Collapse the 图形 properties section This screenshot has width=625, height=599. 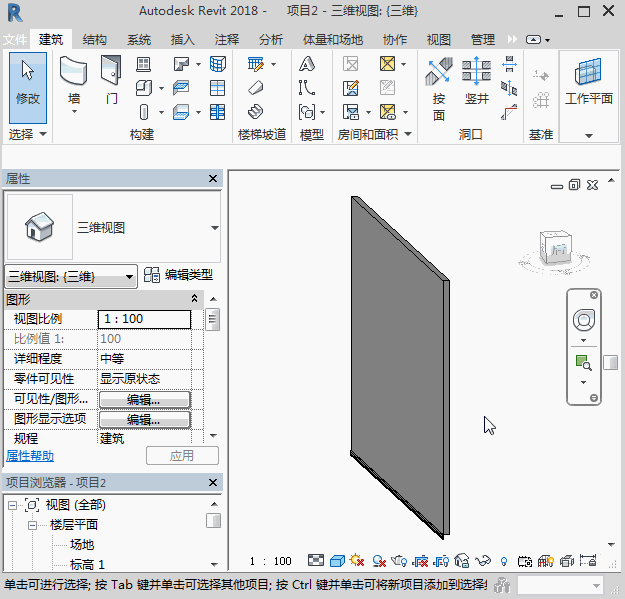194,299
